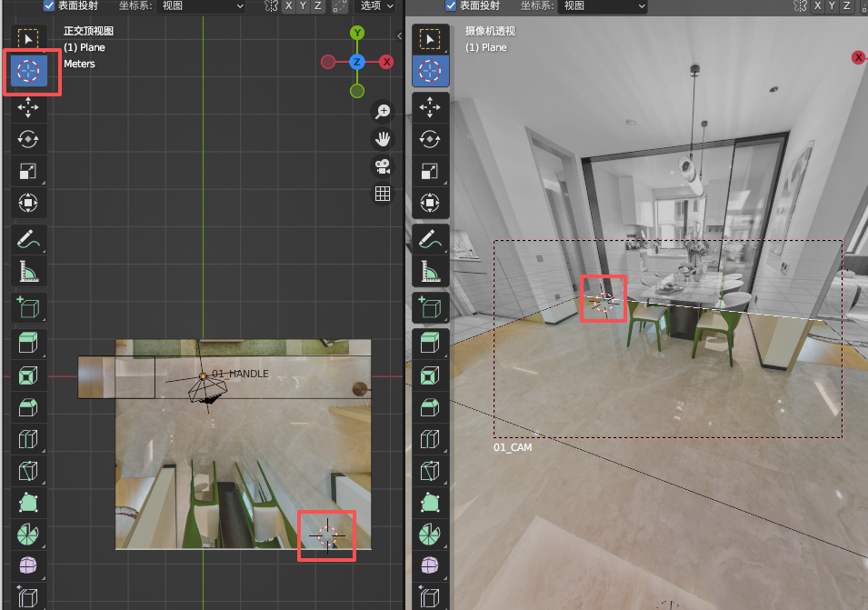Expand the 选项 options dropdown

(375, 5)
